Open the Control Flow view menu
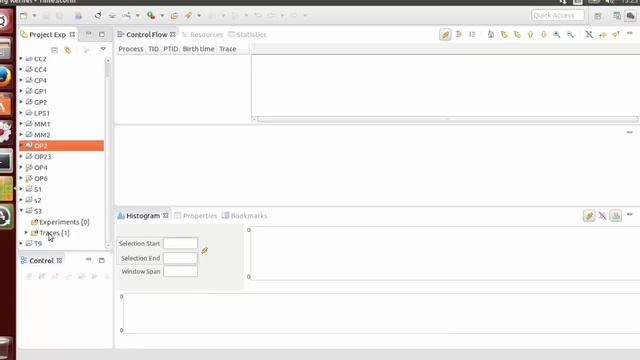This screenshot has height=360, width=640. click(x=630, y=33)
